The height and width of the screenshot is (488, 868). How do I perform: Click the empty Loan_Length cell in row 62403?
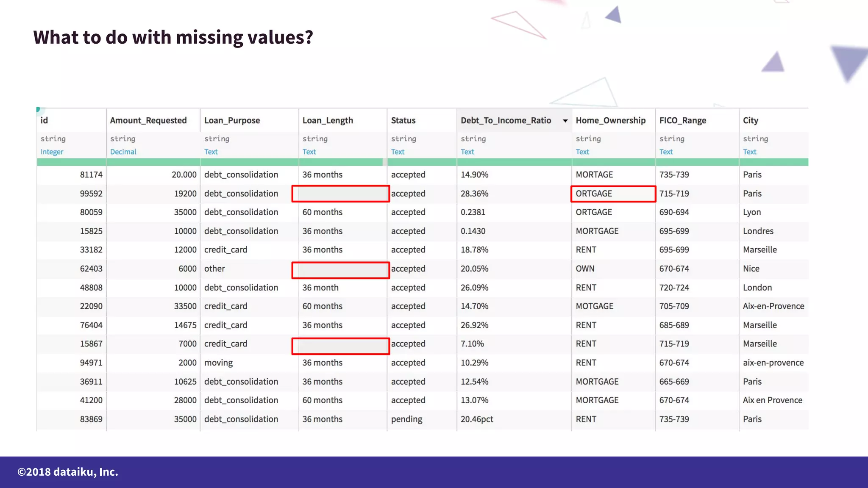[x=341, y=270]
